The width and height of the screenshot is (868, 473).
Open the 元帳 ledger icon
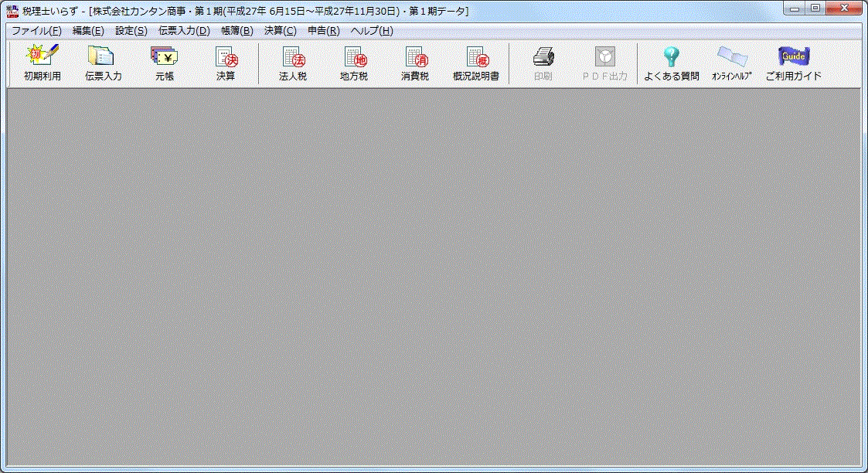click(x=164, y=63)
